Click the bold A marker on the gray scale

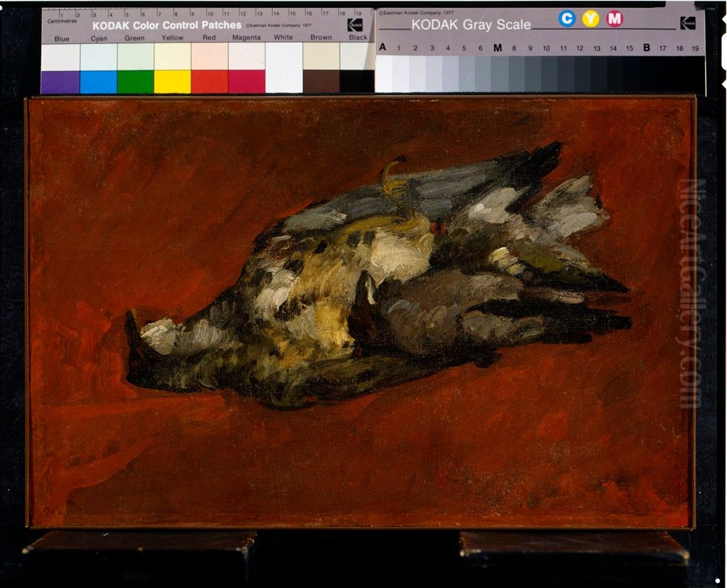[381, 46]
